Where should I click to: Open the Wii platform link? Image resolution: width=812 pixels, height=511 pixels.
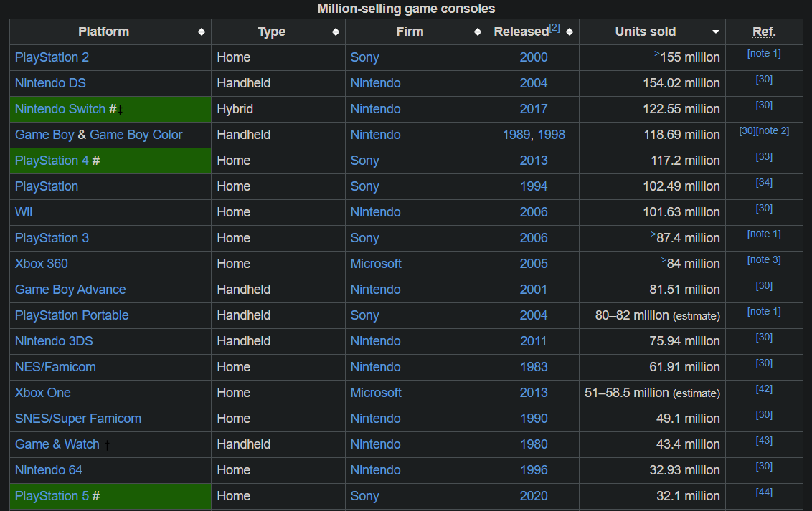tap(23, 213)
